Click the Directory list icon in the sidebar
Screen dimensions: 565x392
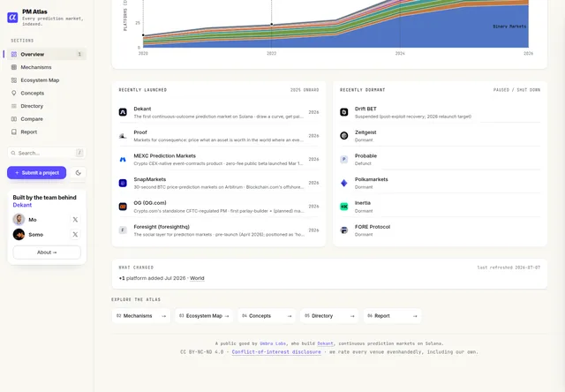click(14, 106)
